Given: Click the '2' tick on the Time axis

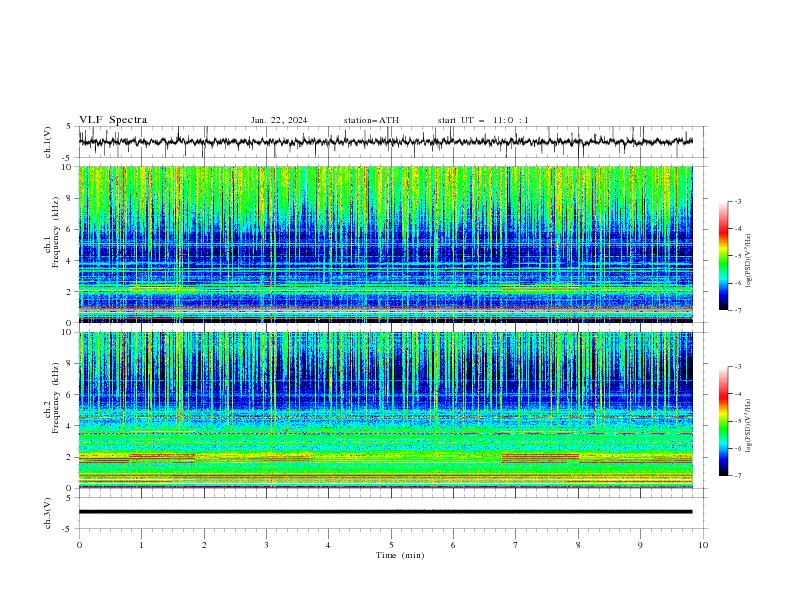Looking at the screenshot, I should [204, 545].
